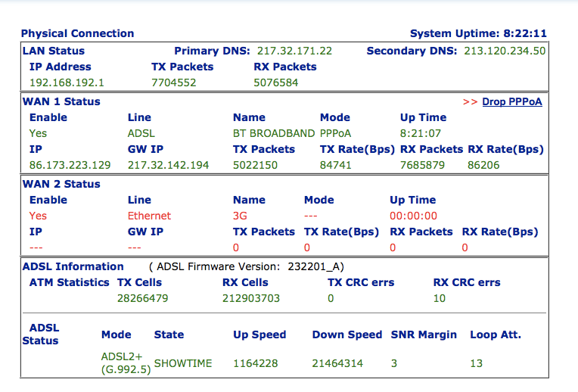Click the gateway IP 217.32.142.194
This screenshot has height=392, width=578.
pos(169,165)
